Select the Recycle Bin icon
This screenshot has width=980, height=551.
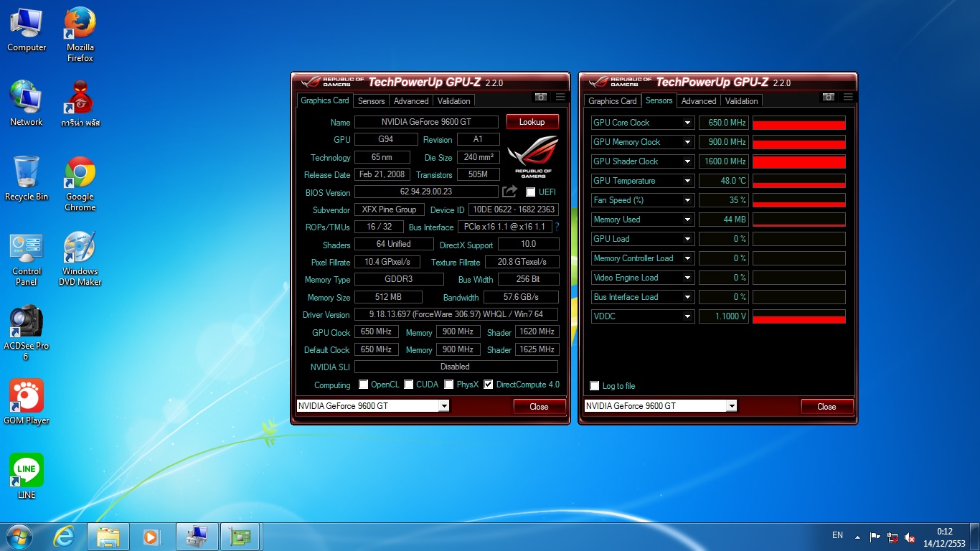pos(27,179)
